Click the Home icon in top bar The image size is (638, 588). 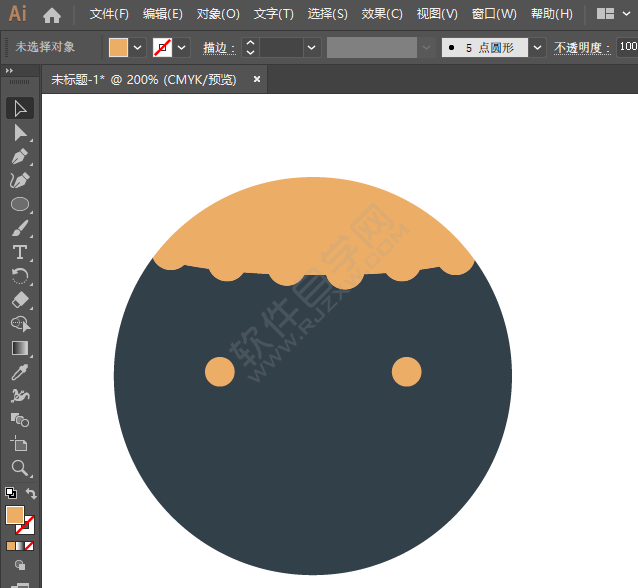click(52, 15)
